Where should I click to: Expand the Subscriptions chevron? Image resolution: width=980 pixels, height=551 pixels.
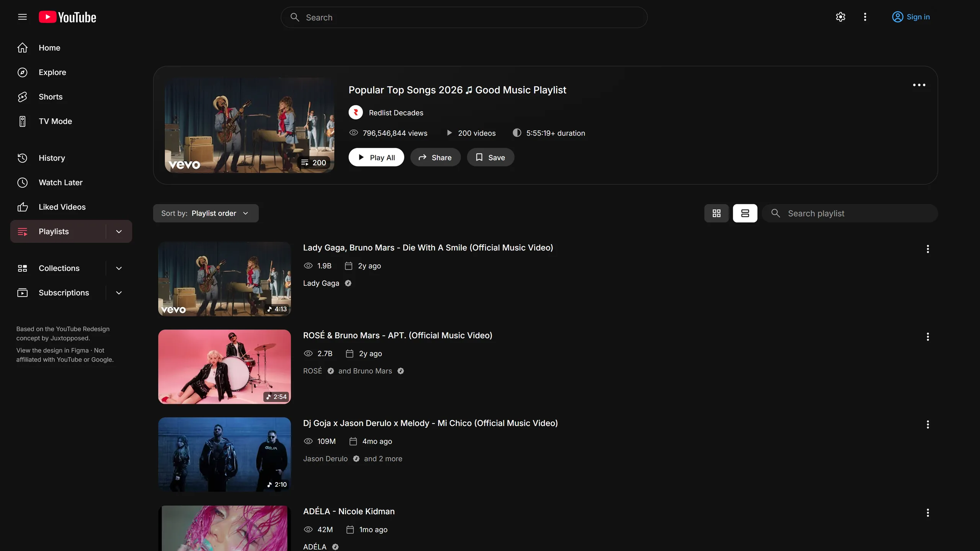tap(119, 293)
